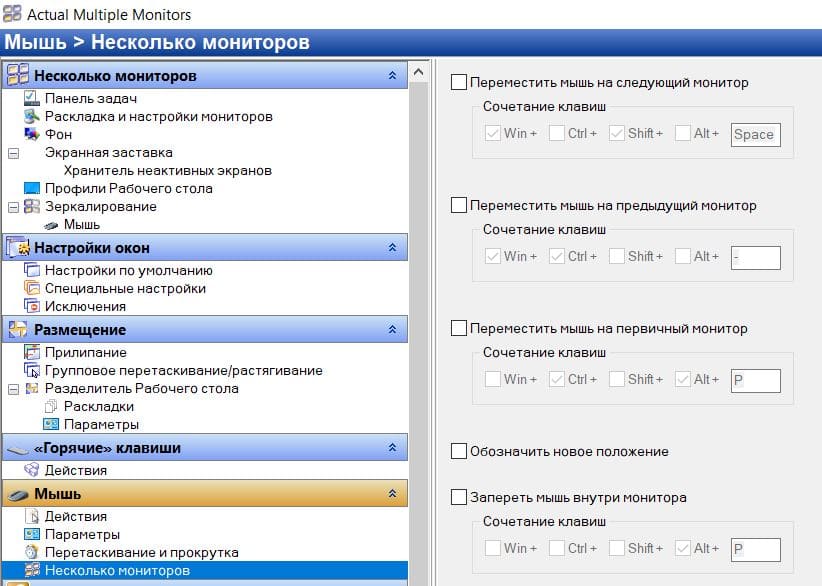Click the Групповое перетаскивание icon
Image resolution: width=822 pixels, height=586 pixels.
pos(32,370)
